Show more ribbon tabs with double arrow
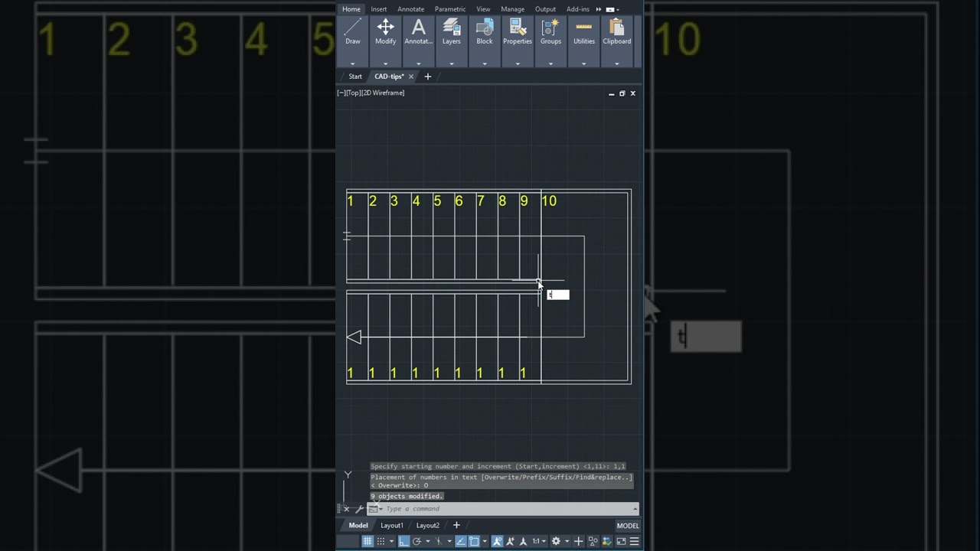 pyautogui.click(x=599, y=9)
